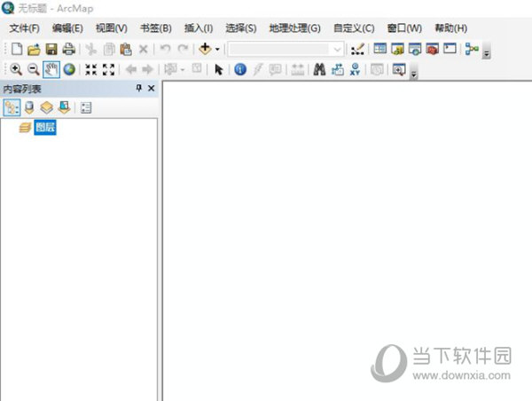Undo the last action
Screen dimensions: 532x401
tap(166, 50)
